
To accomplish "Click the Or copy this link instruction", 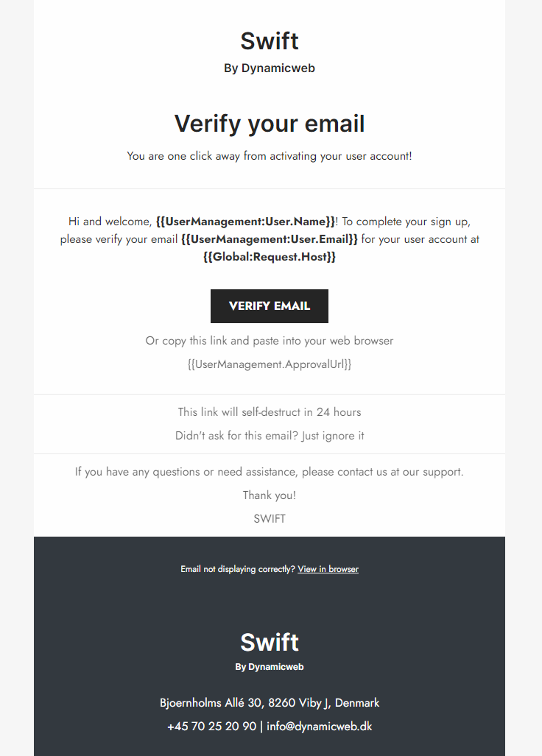I will point(270,341).
